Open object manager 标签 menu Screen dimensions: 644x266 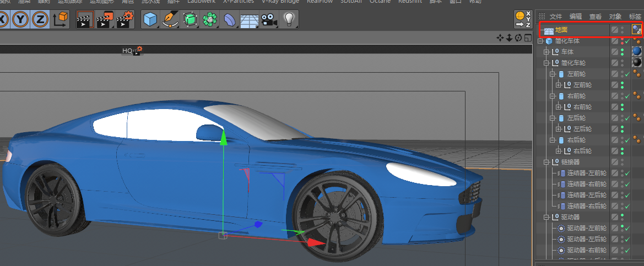pos(635,17)
